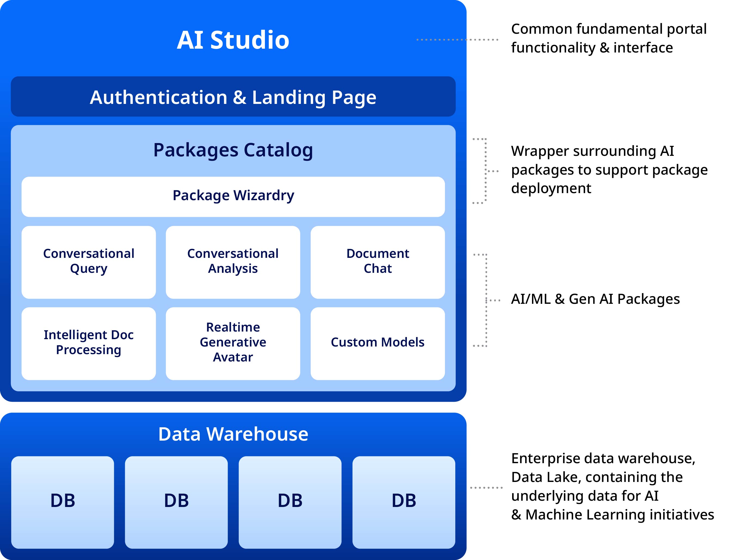Open the Conversational Analysis package
The width and height of the screenshot is (730, 560).
[x=233, y=262]
